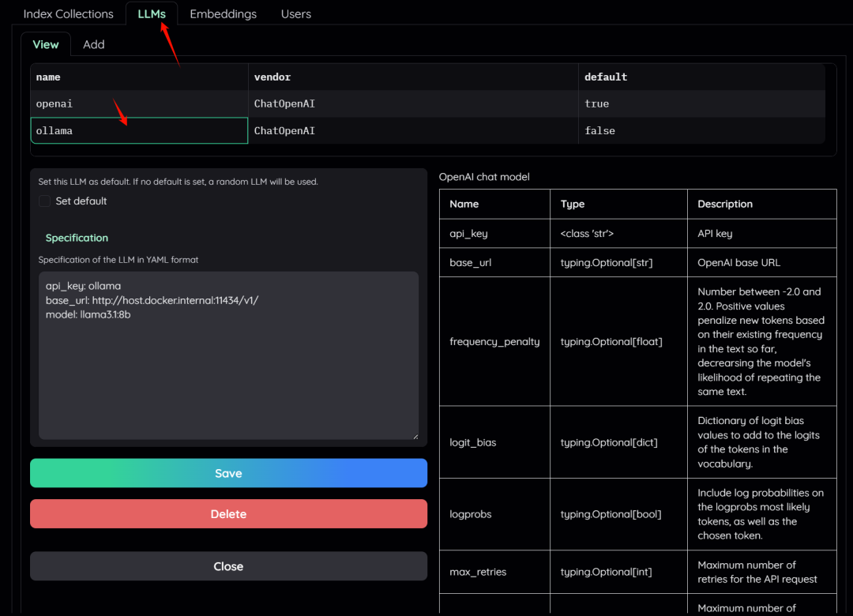
Task: Select the openai row in the table
Action: tap(139, 103)
